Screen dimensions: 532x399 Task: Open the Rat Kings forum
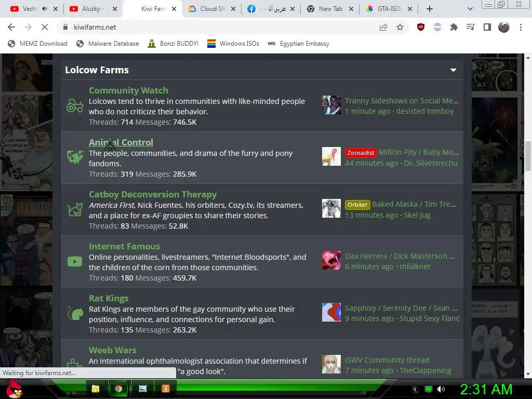point(109,298)
